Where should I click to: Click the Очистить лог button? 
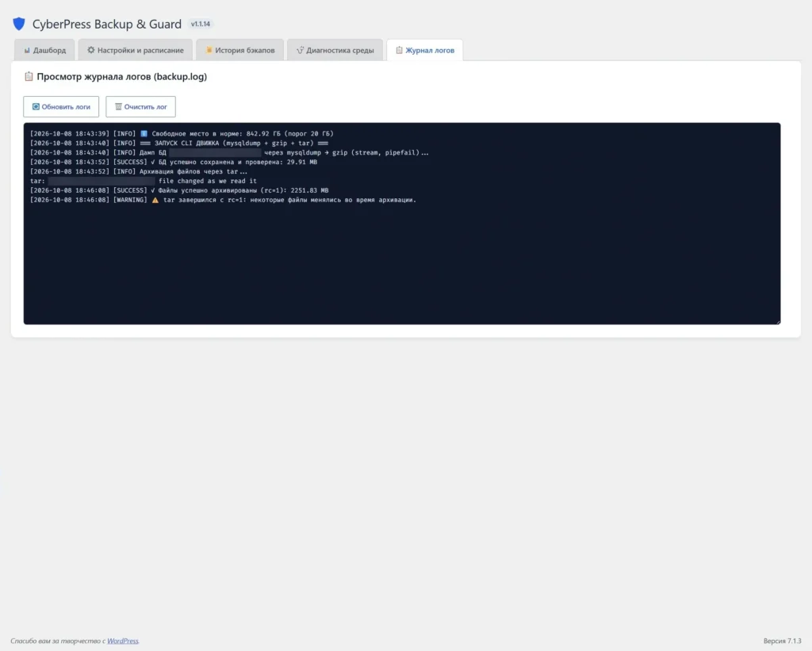141,107
